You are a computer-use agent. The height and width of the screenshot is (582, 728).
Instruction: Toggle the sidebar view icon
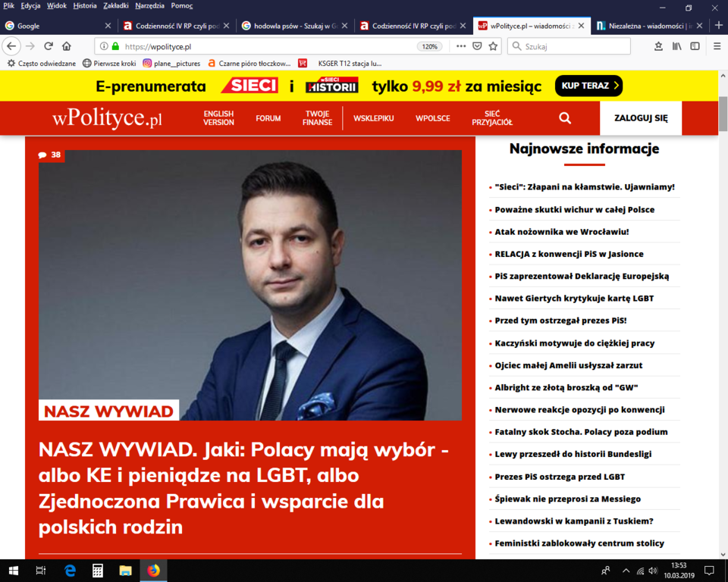(695, 46)
